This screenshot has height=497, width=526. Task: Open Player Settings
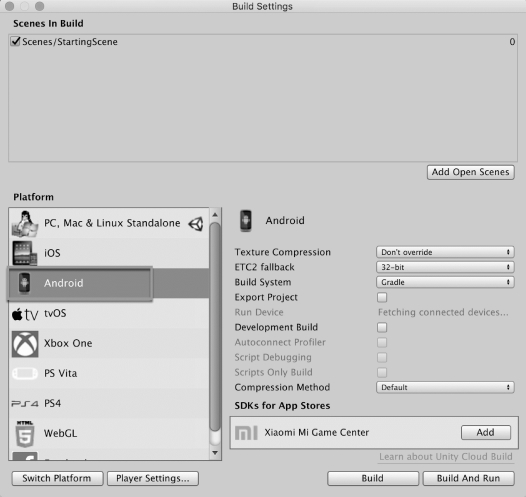click(153, 478)
